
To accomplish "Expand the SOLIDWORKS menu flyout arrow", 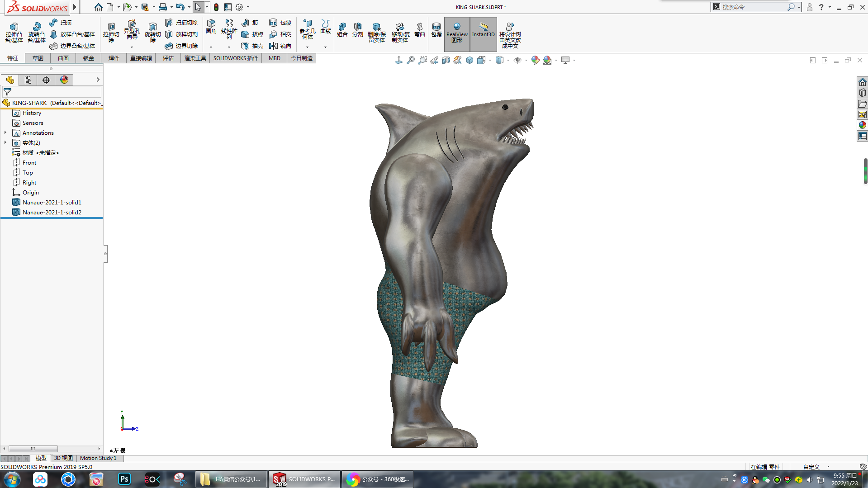I will [x=75, y=7].
